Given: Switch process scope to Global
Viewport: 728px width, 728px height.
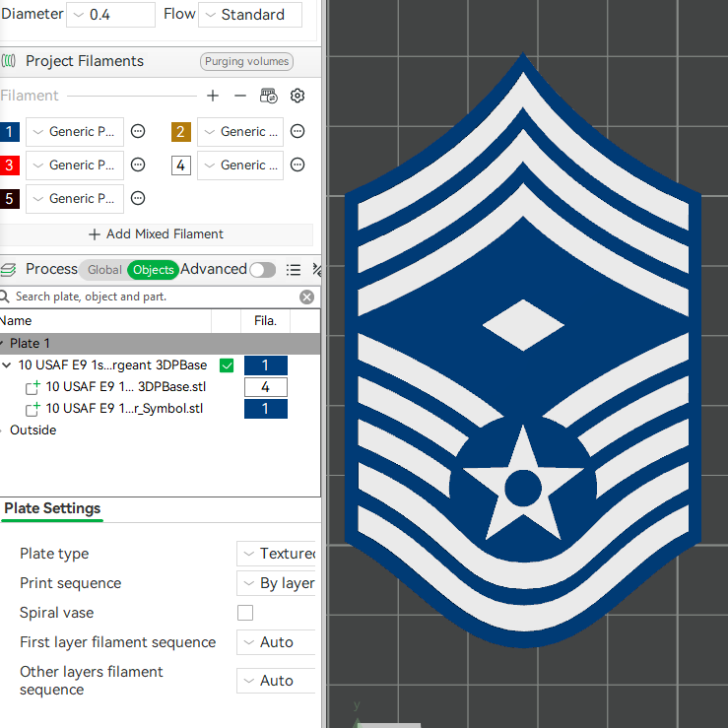Looking at the screenshot, I should coord(104,270).
